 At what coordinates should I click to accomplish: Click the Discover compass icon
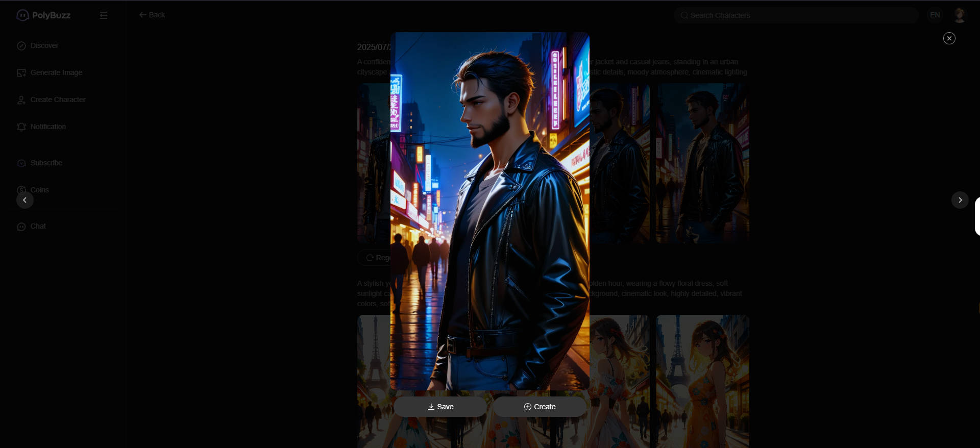[21, 46]
